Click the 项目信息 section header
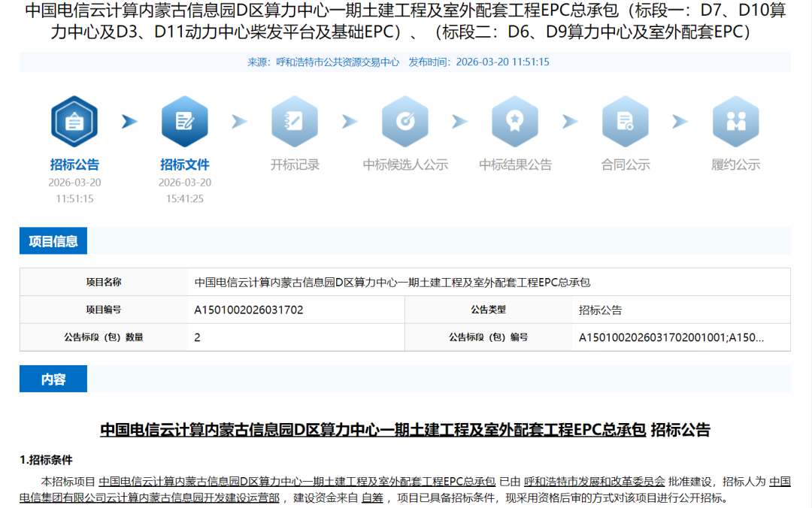This screenshot has width=812, height=508. pos(53,240)
